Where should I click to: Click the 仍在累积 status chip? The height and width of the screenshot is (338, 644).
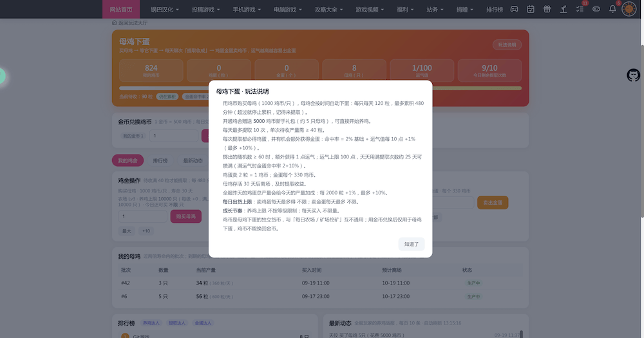(167, 97)
